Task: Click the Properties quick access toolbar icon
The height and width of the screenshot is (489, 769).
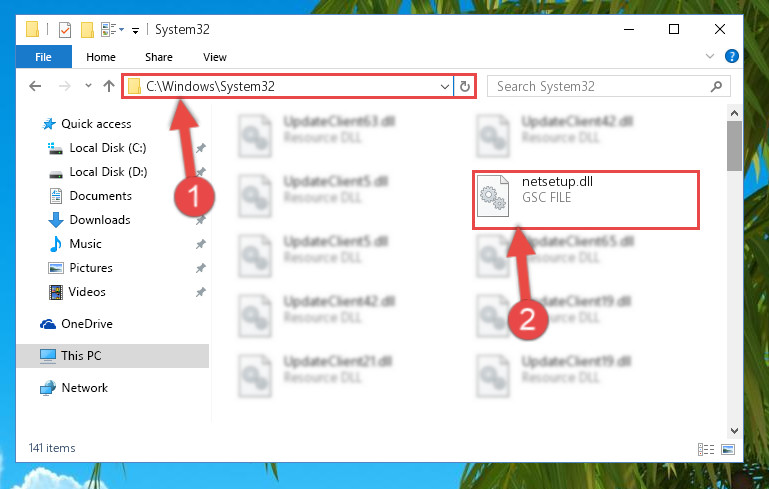Action: (65, 29)
